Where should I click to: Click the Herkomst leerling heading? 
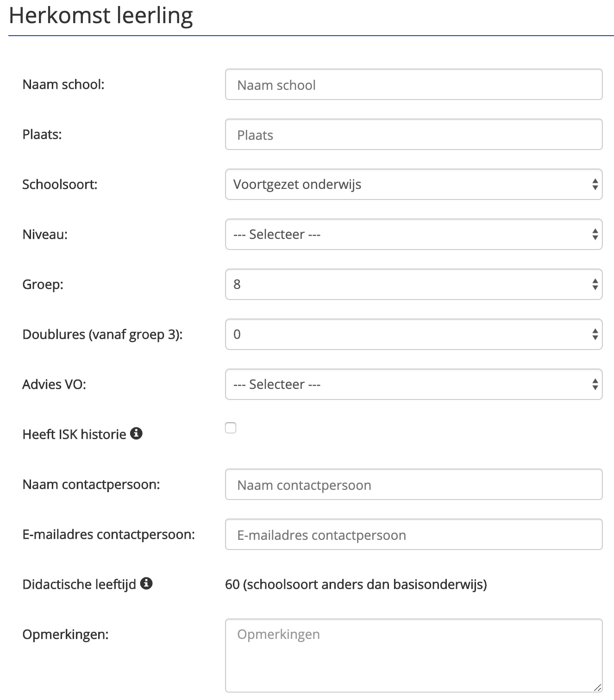pos(101,15)
